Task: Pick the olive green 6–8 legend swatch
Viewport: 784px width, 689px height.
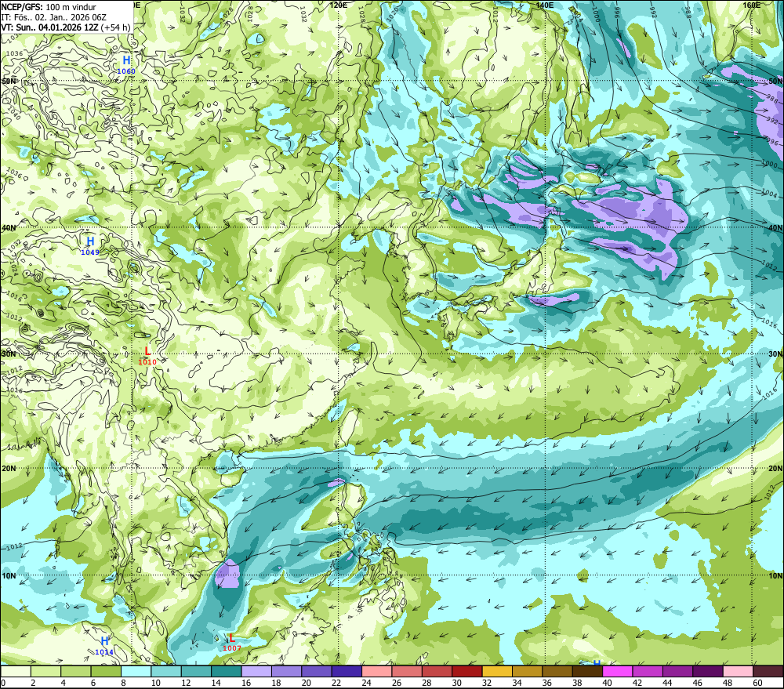Action: point(106,671)
